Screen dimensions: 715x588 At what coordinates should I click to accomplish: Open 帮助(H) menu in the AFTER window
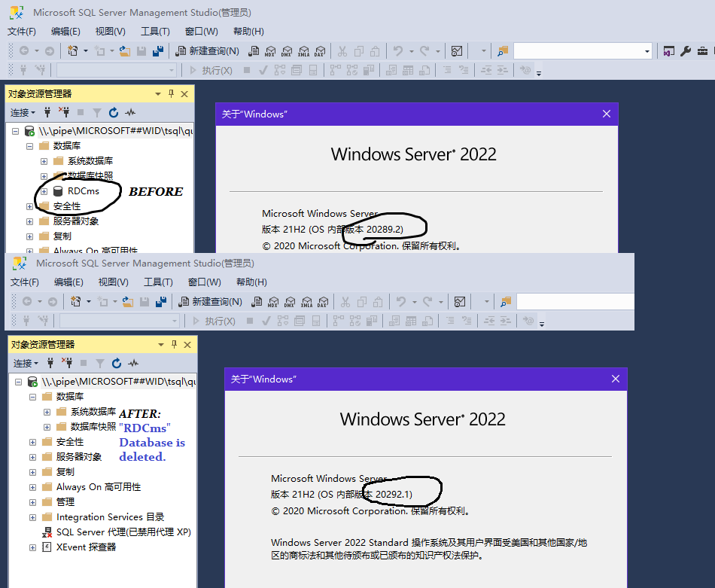click(251, 282)
